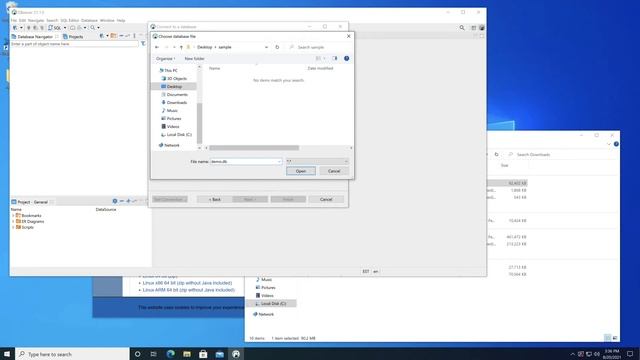Click New folder in file dialog
Viewport: 640px width, 360px height.
194,59
